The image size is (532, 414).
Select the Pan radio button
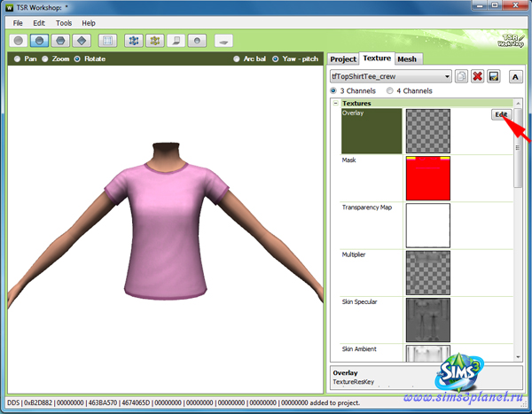(17, 59)
